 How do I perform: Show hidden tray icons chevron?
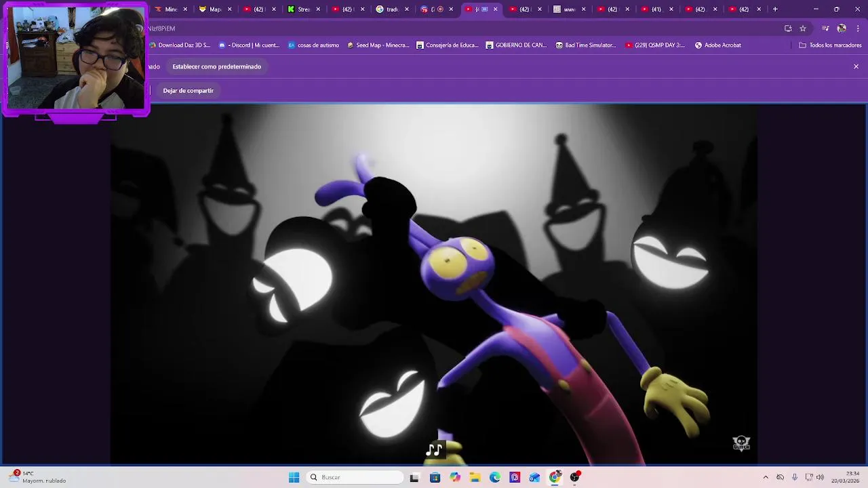(766, 477)
